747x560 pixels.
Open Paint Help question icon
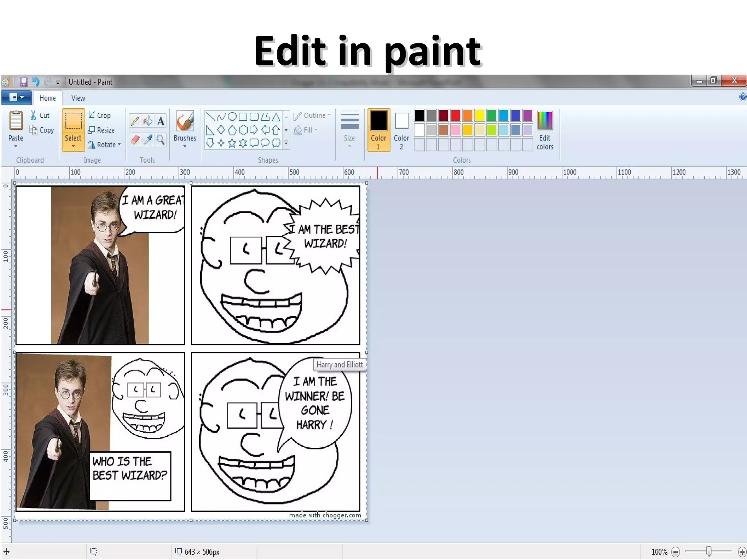743,97
